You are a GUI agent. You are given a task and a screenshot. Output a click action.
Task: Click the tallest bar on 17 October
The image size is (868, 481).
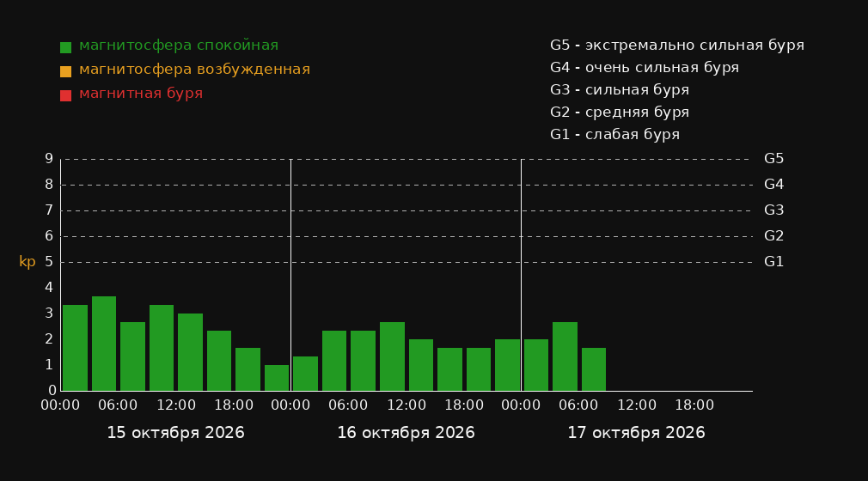[x=565, y=356]
